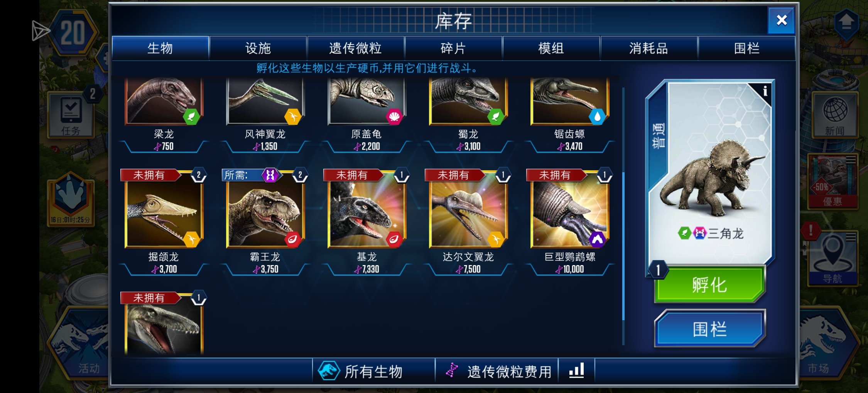Click the creature list vertical scrollbar

[623, 216]
